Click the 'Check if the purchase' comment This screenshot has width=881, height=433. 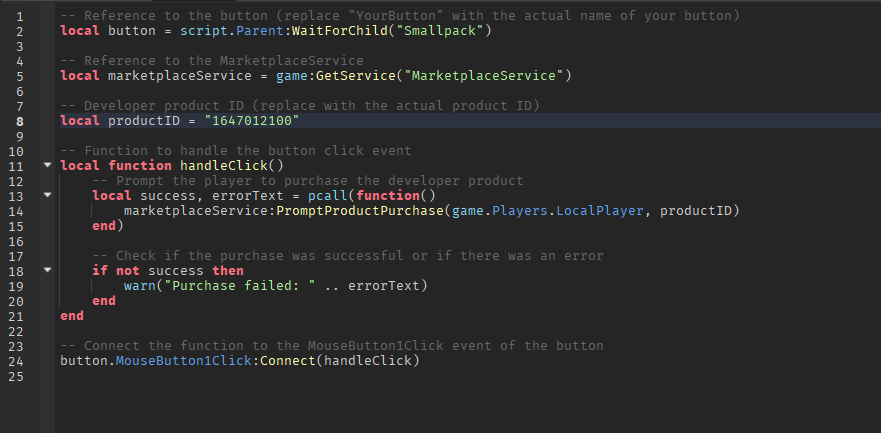[x=348, y=256]
